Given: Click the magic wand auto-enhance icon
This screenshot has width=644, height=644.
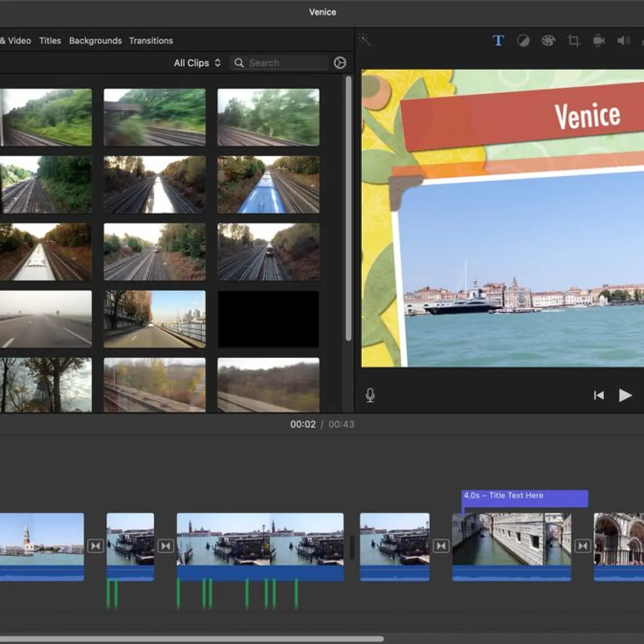Looking at the screenshot, I should coord(364,39).
